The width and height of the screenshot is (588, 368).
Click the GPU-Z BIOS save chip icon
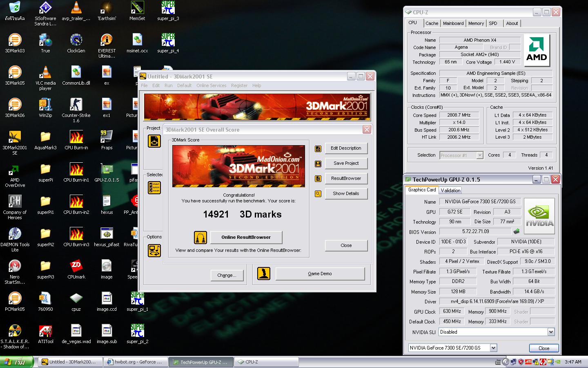coord(516,231)
